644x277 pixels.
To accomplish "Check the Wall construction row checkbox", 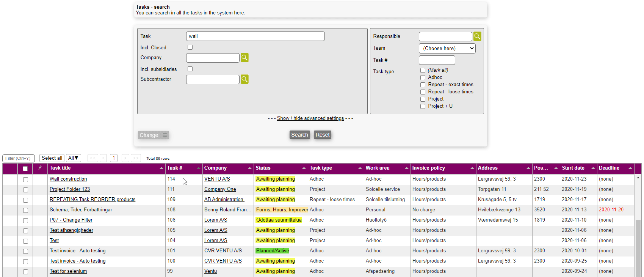I will coord(25,179).
